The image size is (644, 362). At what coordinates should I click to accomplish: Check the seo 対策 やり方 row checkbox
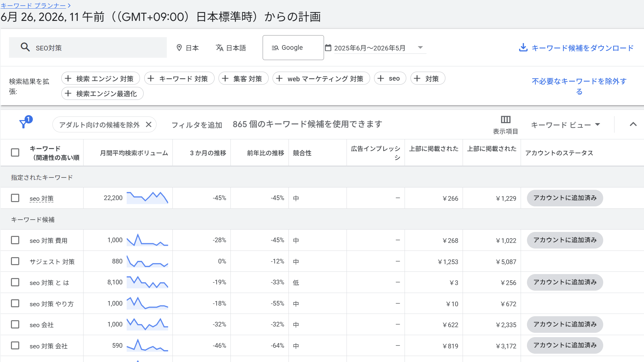[15, 304]
